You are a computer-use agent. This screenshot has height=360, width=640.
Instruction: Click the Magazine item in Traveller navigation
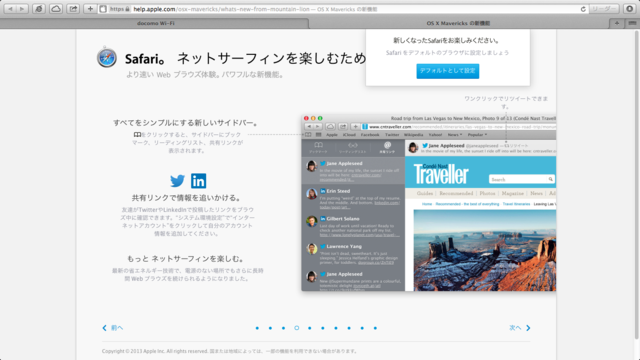[513, 193]
